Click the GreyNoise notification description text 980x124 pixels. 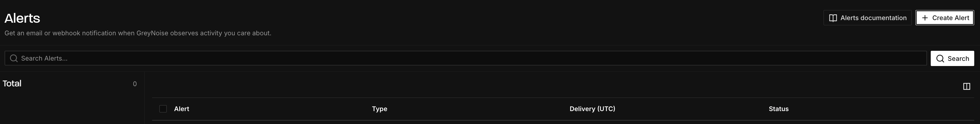(138, 33)
